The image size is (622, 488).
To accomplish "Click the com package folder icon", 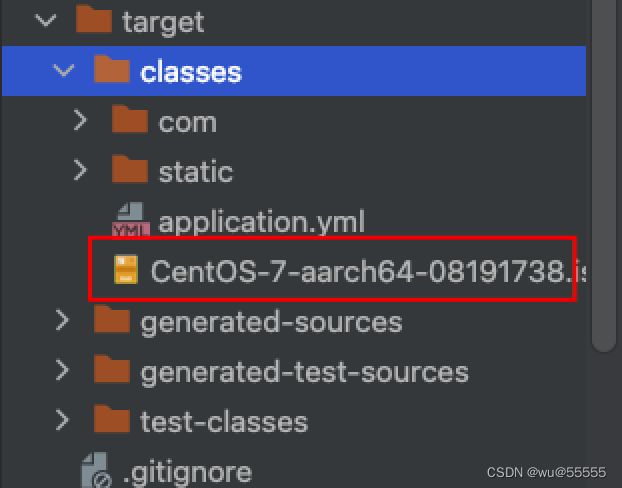I will (130, 121).
